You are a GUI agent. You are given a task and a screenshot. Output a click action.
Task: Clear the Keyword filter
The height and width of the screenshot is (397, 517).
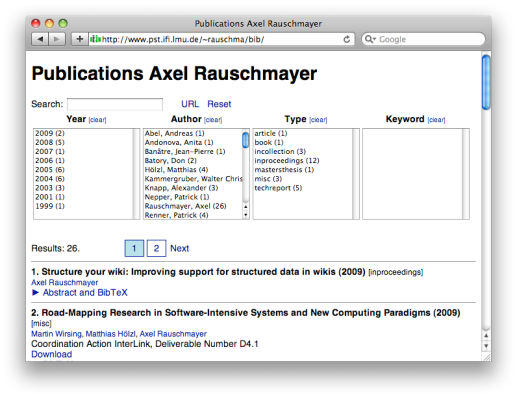pos(436,120)
